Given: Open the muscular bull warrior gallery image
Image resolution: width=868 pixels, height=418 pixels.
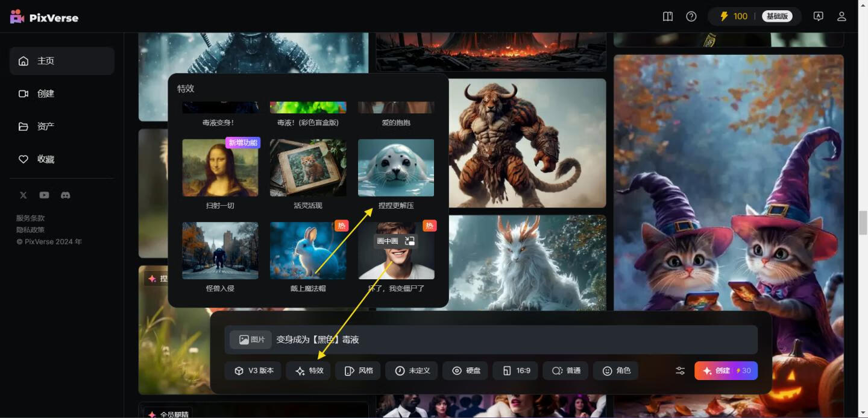Looking at the screenshot, I should (527, 144).
